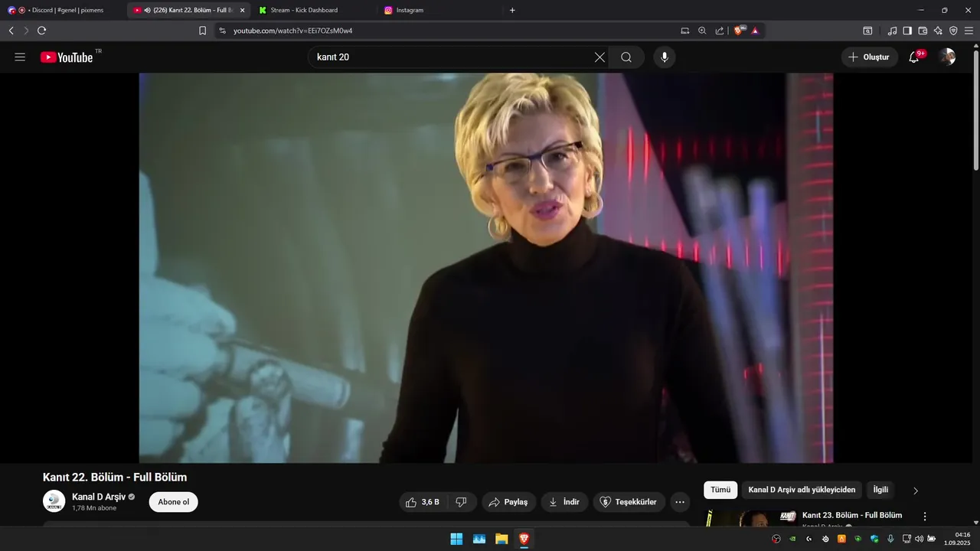Click the NVIDIA tray icon
980x551 pixels.
(792, 539)
